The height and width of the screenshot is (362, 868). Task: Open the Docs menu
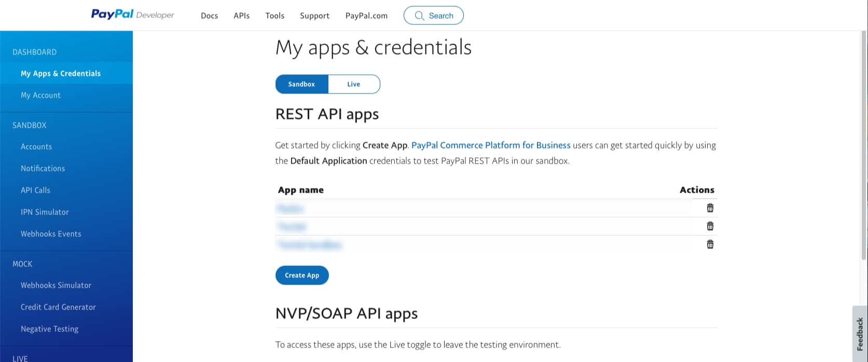pyautogui.click(x=209, y=16)
